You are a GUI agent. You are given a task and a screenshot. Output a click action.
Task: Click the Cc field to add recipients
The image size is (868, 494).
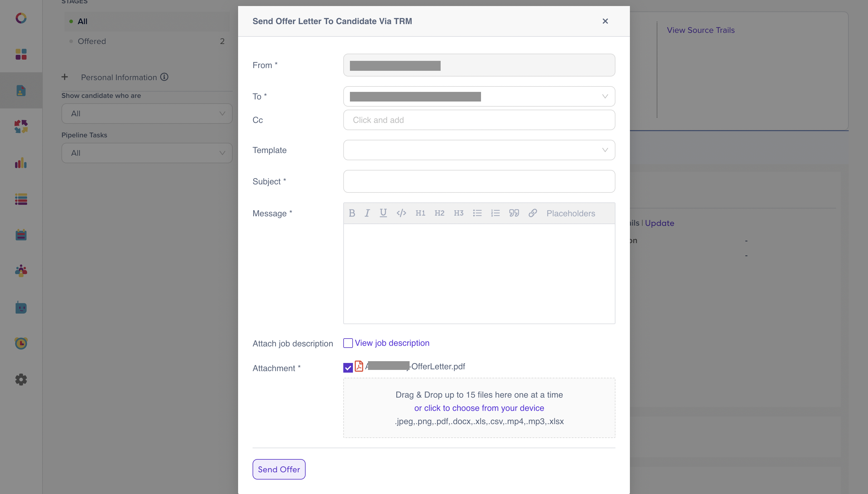click(479, 120)
